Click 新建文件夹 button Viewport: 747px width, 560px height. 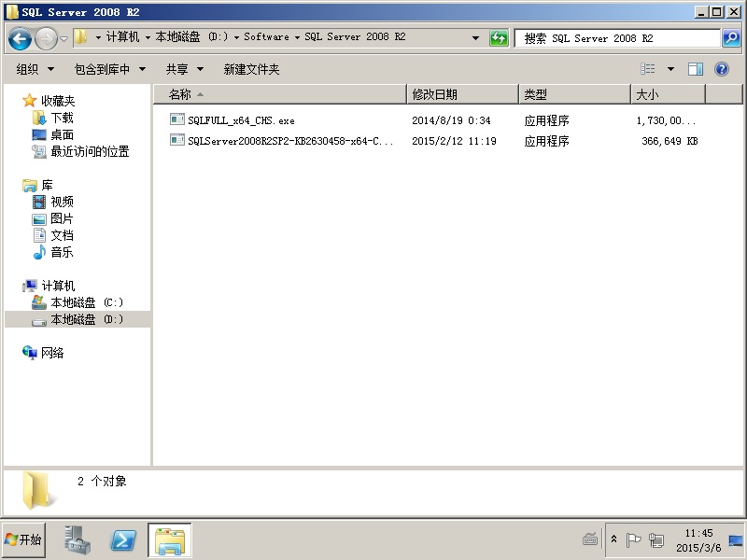pyautogui.click(x=251, y=69)
